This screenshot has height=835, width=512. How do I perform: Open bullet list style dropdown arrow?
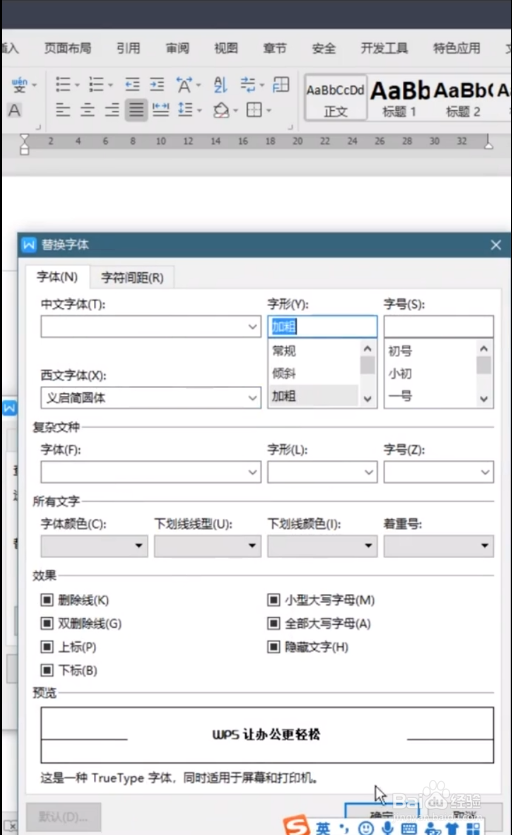77,85
